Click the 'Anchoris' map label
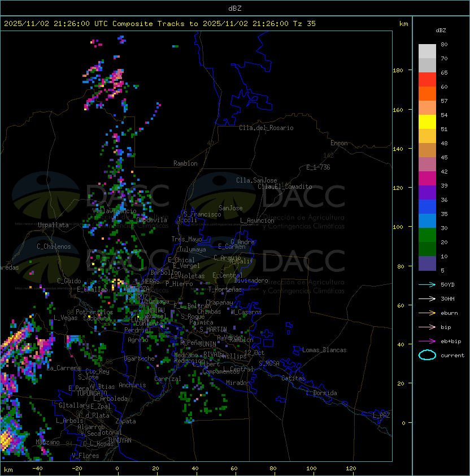This screenshot has width=470, height=476. (132, 385)
